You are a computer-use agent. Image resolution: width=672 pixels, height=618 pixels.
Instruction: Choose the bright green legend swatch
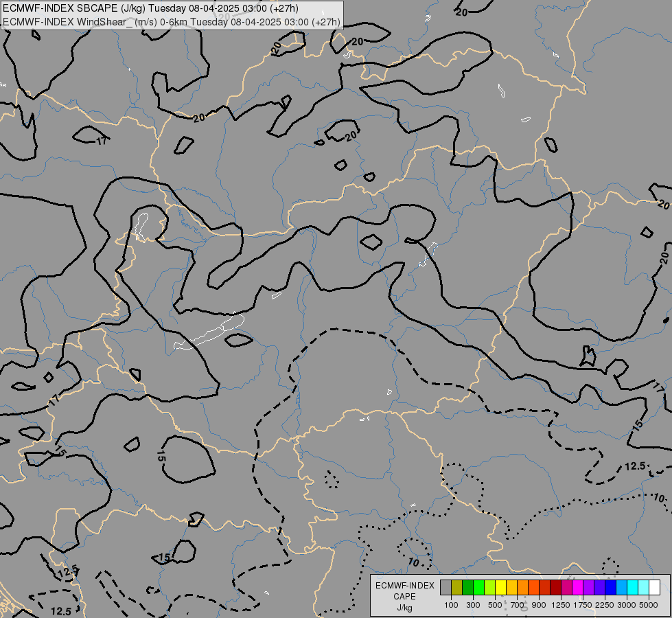[478, 588]
